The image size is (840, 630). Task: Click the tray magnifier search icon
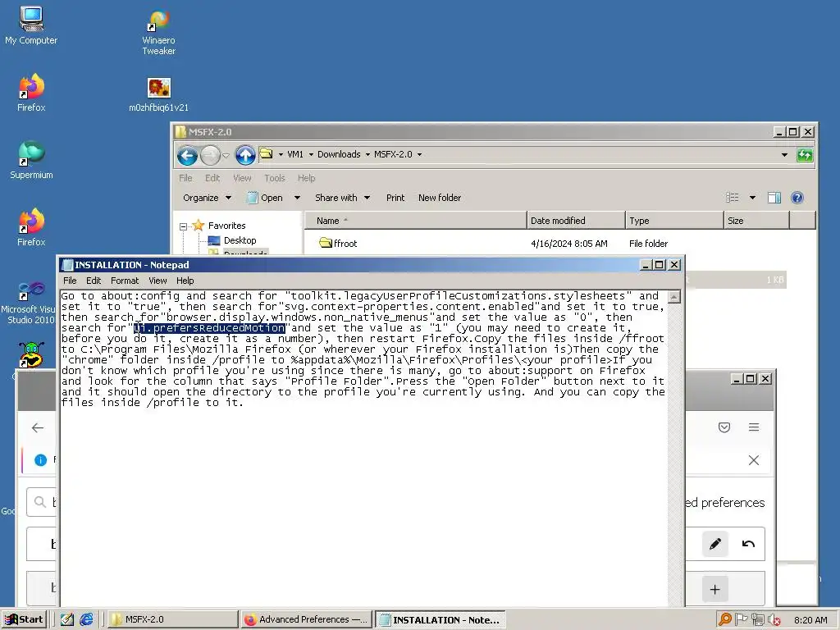click(x=725, y=619)
